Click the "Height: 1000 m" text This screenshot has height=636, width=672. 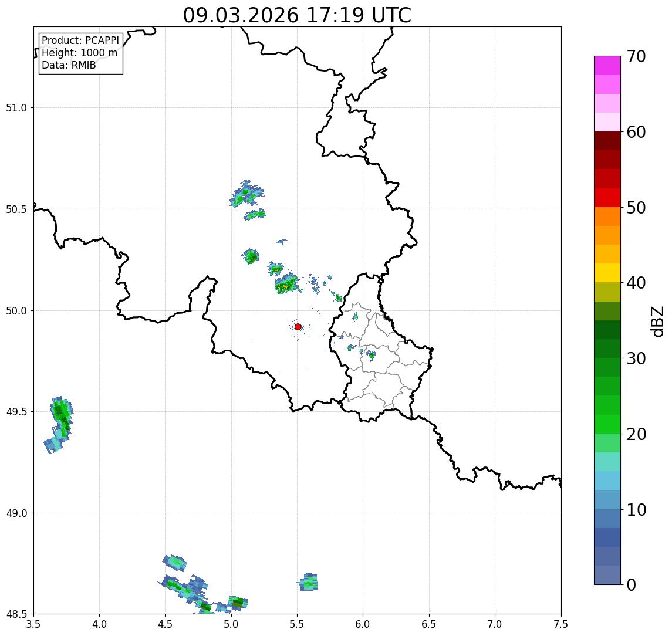79,53
